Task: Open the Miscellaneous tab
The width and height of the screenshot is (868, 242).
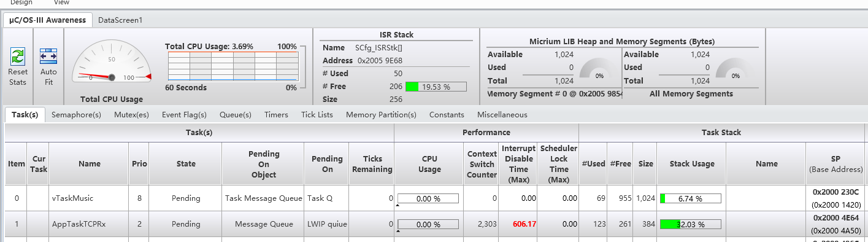Action: (502, 115)
